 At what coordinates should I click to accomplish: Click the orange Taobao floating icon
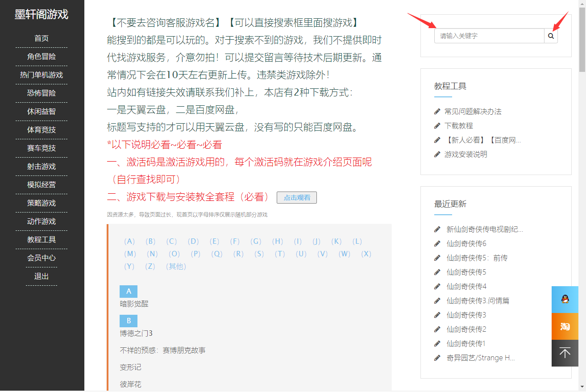point(565,326)
